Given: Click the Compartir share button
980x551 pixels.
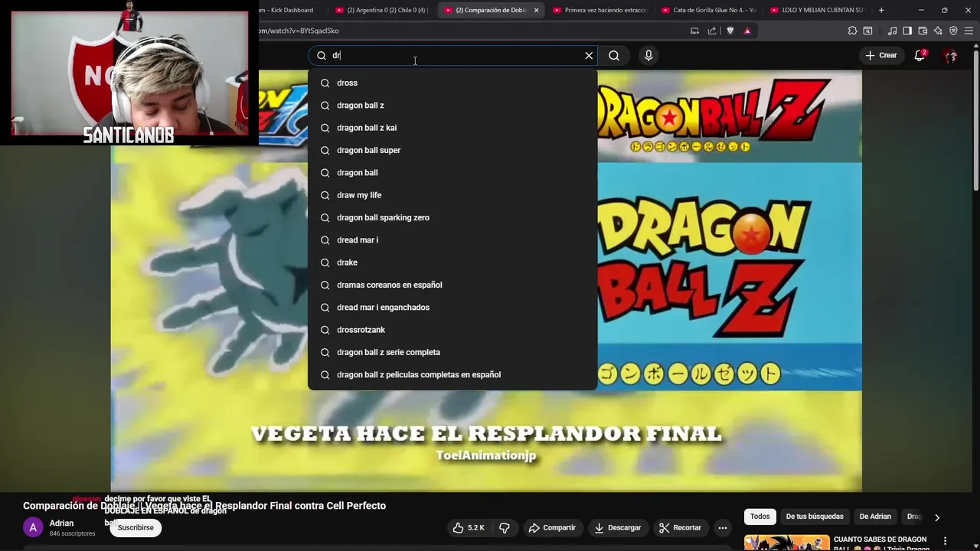Looking at the screenshot, I should pyautogui.click(x=552, y=527).
